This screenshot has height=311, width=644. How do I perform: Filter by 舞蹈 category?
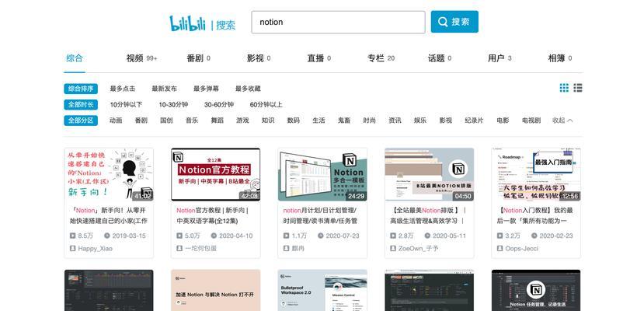tap(218, 121)
